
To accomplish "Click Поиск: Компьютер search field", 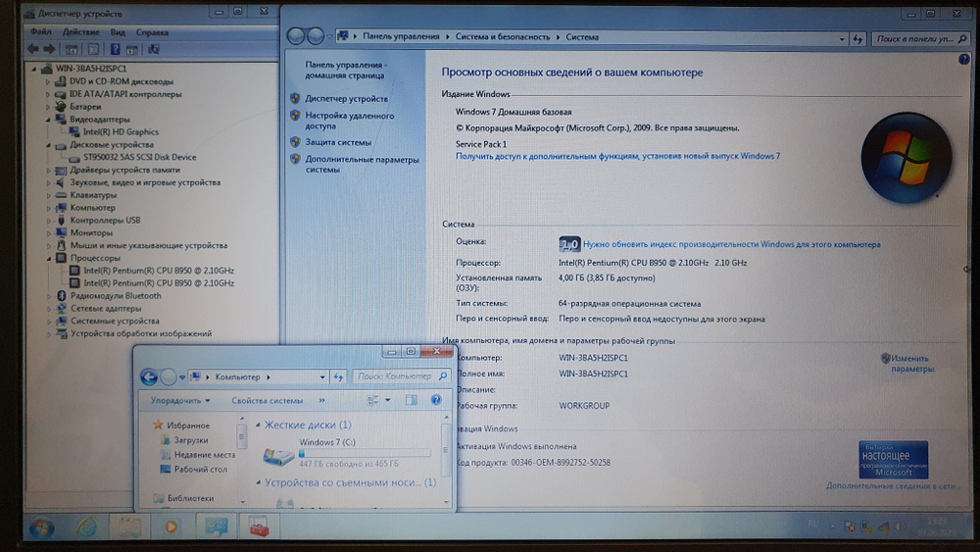I will coord(401,376).
